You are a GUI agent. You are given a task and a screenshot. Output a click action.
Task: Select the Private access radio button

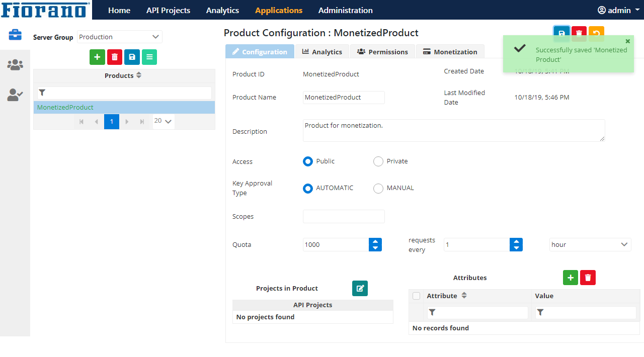tap(378, 161)
